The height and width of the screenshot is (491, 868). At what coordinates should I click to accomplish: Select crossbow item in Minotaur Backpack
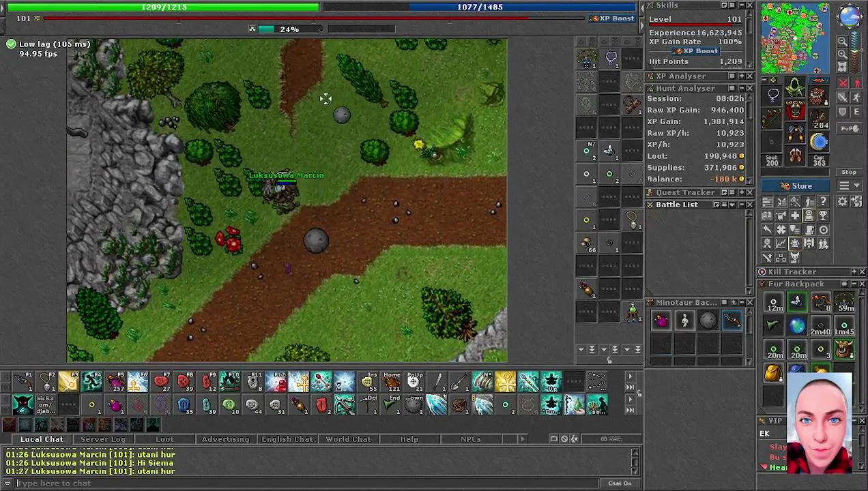point(732,321)
